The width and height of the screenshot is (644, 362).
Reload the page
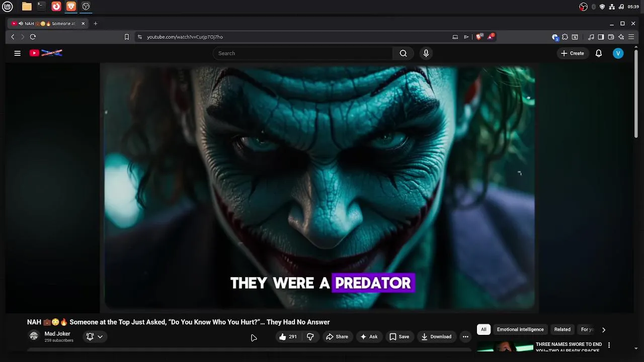point(33,37)
